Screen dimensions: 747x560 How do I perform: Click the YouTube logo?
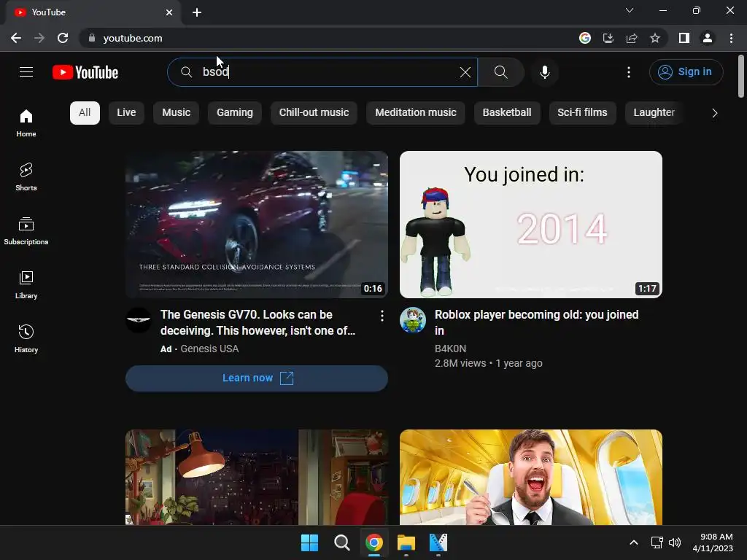pos(85,72)
